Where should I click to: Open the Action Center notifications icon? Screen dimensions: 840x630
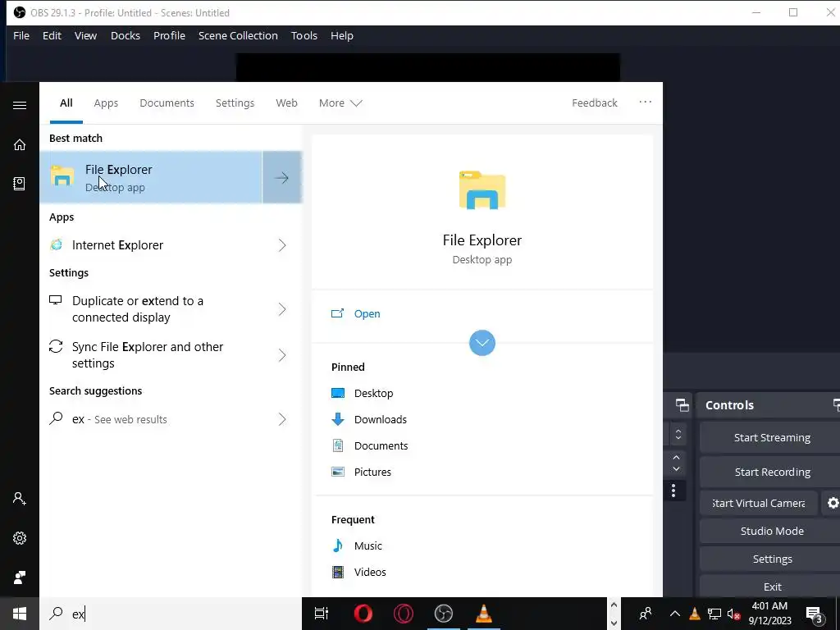point(814,614)
